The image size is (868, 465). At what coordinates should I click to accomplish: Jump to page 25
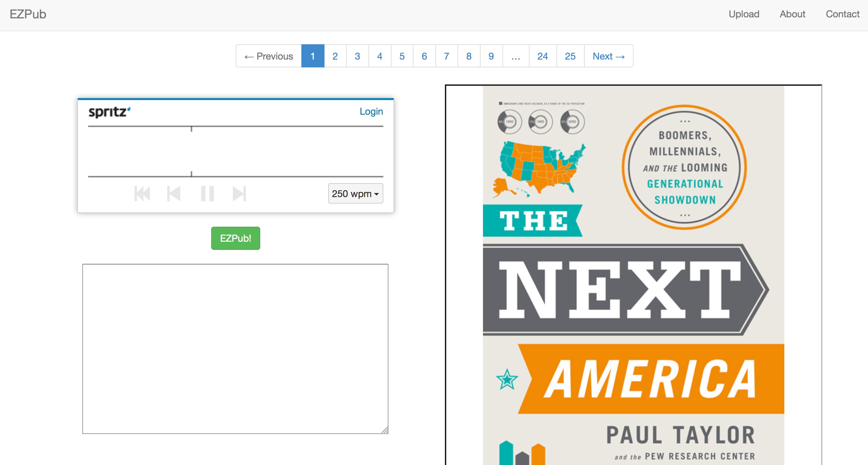coord(570,56)
